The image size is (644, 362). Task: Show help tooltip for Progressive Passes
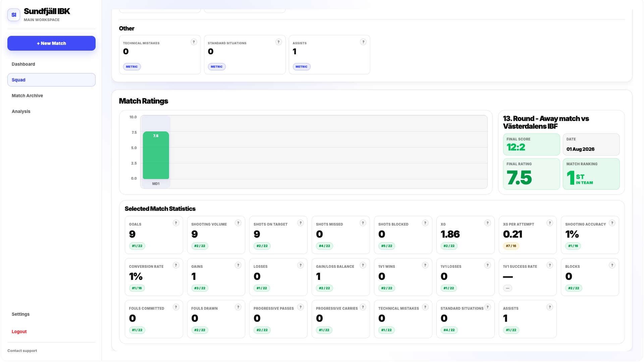(301, 307)
